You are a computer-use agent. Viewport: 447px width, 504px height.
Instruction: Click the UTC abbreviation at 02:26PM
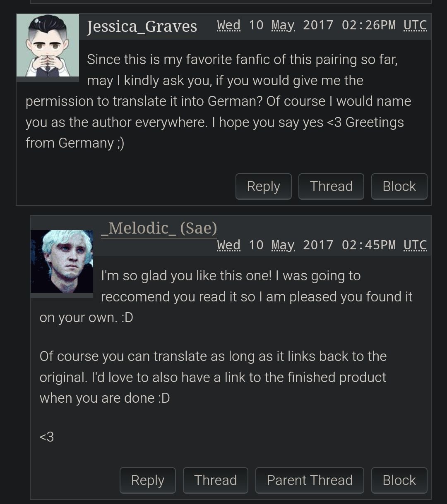coord(415,25)
